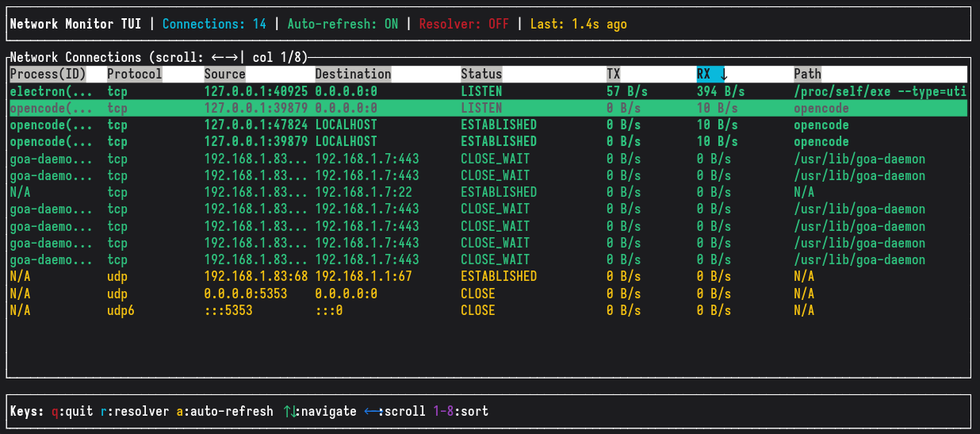Select the electron row with source 127.0.0.1:40925
Viewport: 980px width, 434px height.
[488, 91]
